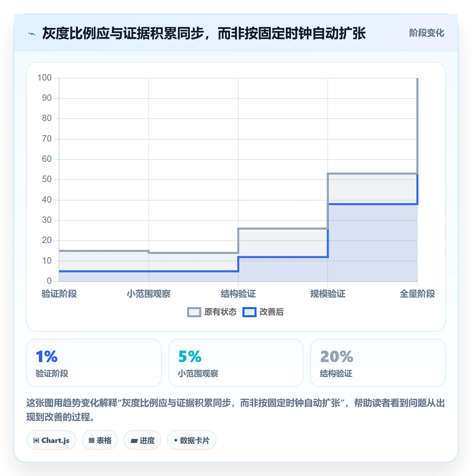Screen dimensions: 472x476
Task: Select the 表格 tag chip
Action: point(100,440)
